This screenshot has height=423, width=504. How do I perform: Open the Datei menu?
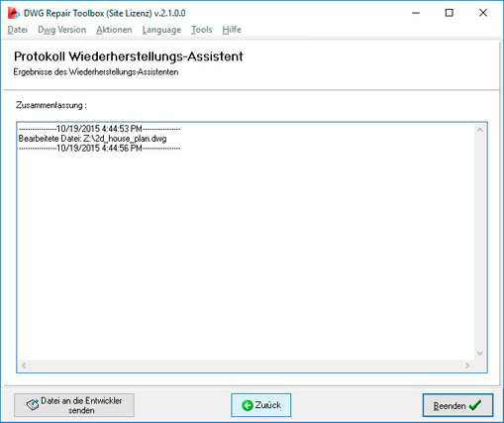(18, 30)
